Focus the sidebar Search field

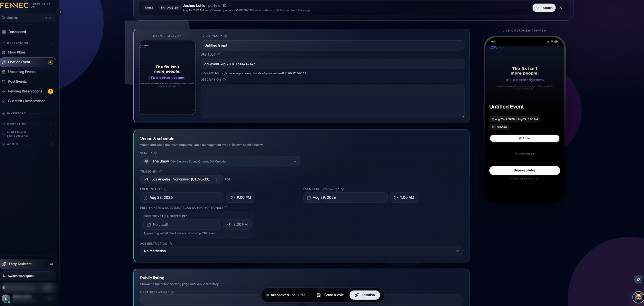[28, 18]
